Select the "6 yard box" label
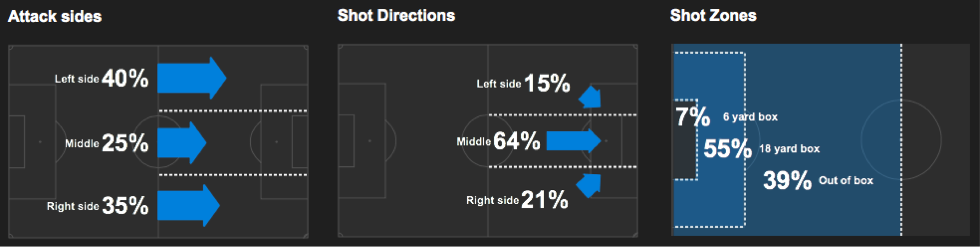The height and width of the screenshot is (247, 980). [x=750, y=117]
